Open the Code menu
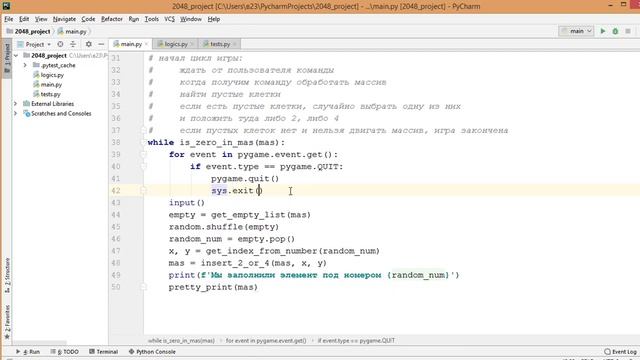640x360 pixels. click(88, 19)
